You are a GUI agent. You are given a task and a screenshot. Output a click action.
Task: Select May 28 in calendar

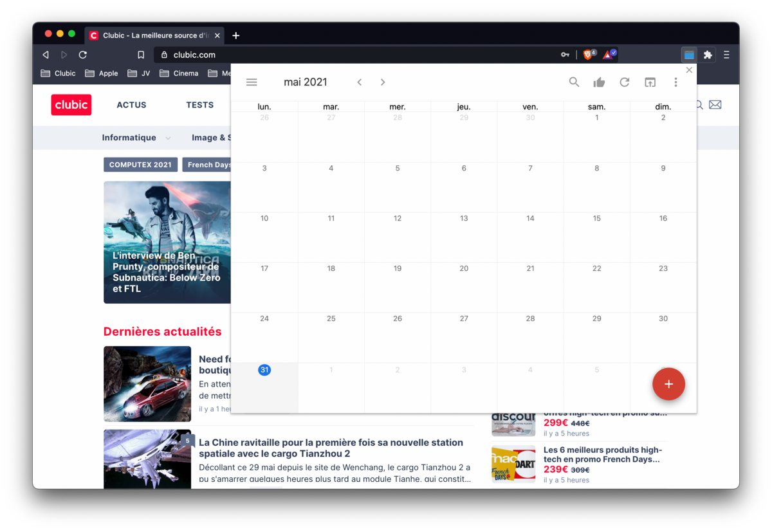[530, 319]
